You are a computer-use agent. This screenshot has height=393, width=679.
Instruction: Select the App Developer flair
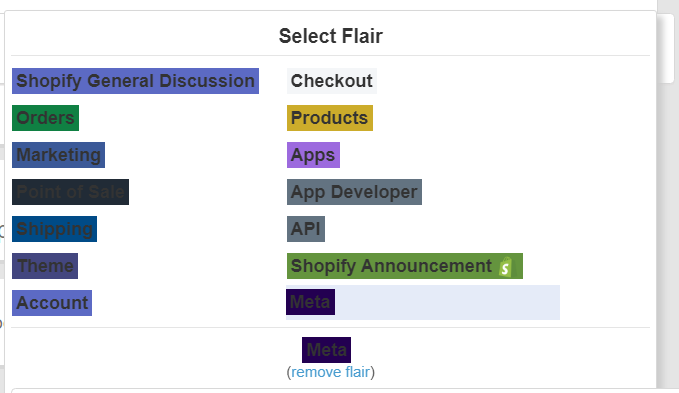click(x=354, y=192)
